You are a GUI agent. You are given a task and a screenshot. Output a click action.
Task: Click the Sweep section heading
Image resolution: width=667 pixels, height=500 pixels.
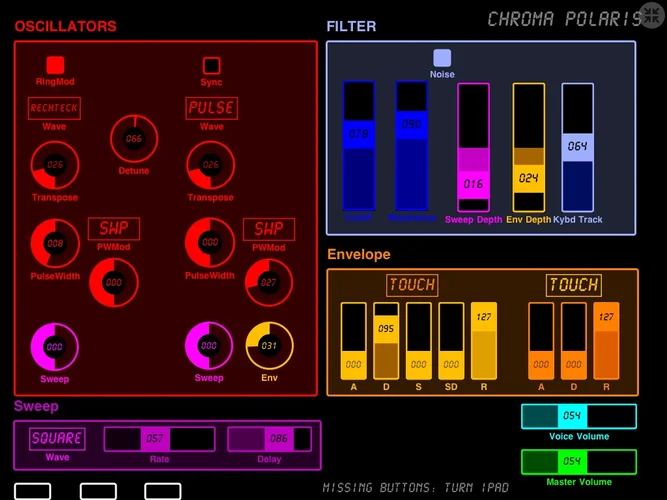pos(36,406)
